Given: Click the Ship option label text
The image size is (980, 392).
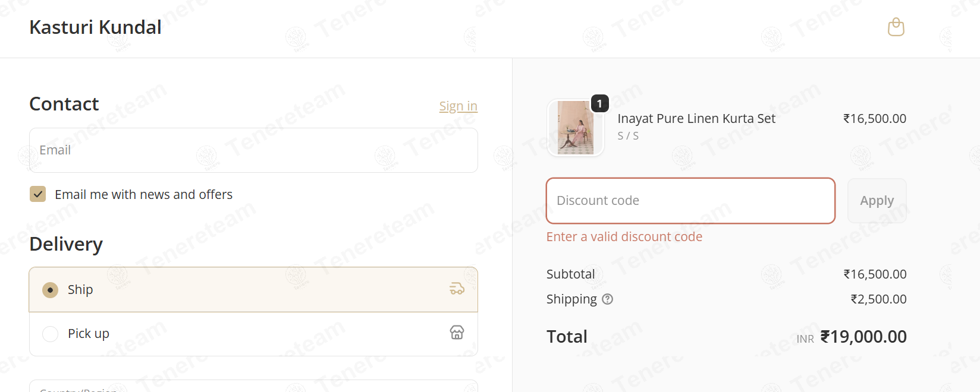Looking at the screenshot, I should [80, 290].
